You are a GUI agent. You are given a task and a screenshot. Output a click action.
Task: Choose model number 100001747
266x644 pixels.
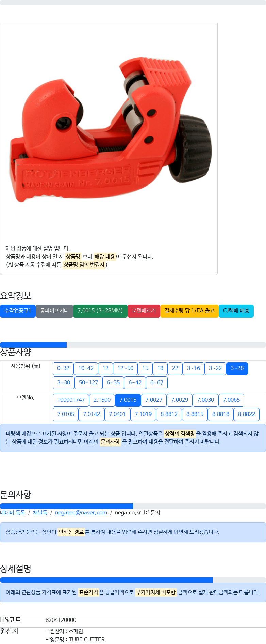tap(71, 400)
